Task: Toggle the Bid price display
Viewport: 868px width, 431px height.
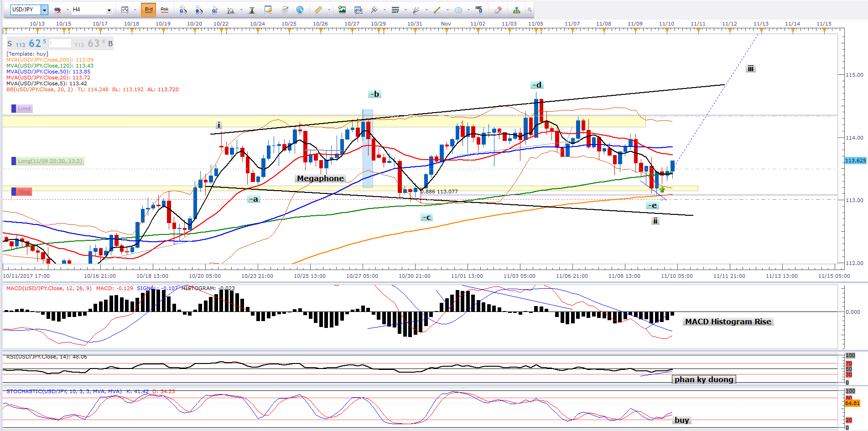Action: click(x=148, y=10)
